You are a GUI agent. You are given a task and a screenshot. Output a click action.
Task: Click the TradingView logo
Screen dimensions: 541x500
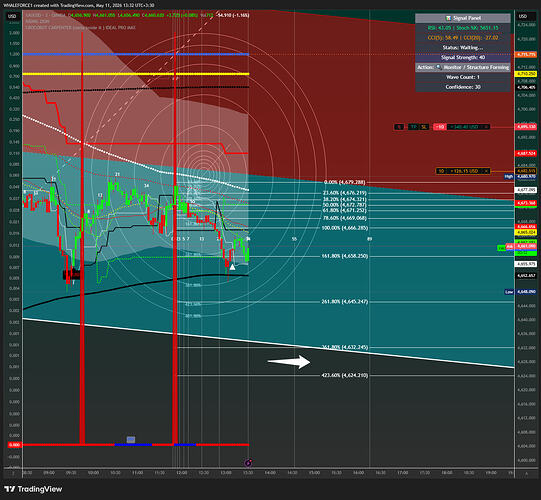[33, 489]
